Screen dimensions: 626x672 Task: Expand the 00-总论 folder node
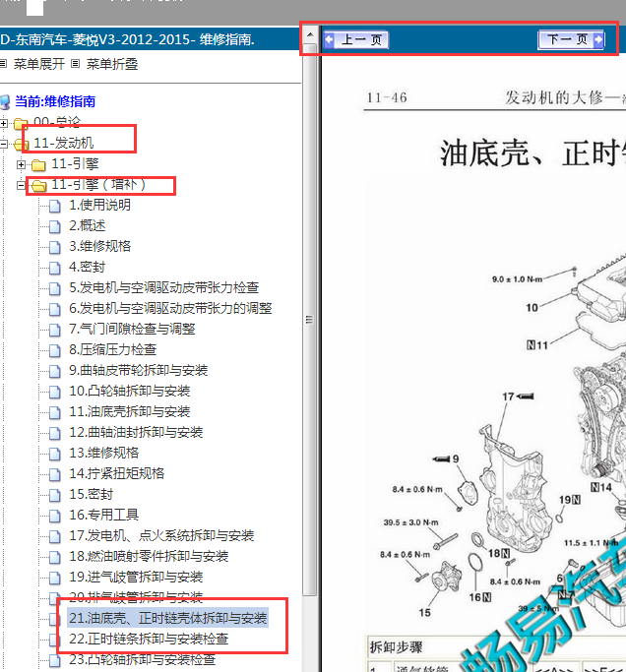click(x=4, y=123)
